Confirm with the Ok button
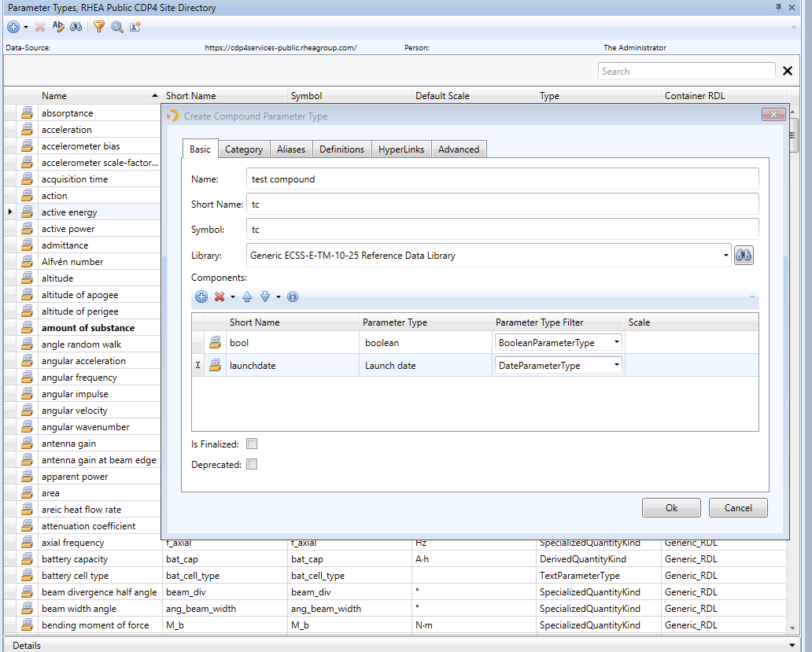Viewport: 812px width, 652px height. click(671, 507)
